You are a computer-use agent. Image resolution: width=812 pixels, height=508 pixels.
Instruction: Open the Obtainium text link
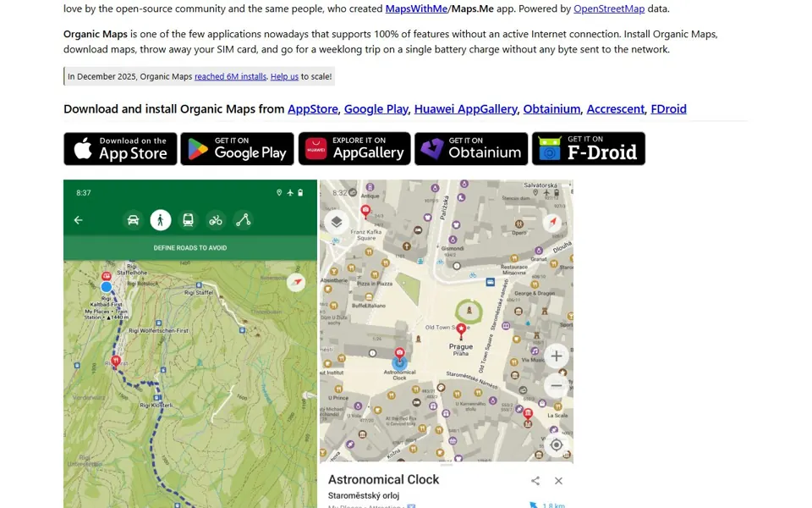(551, 109)
